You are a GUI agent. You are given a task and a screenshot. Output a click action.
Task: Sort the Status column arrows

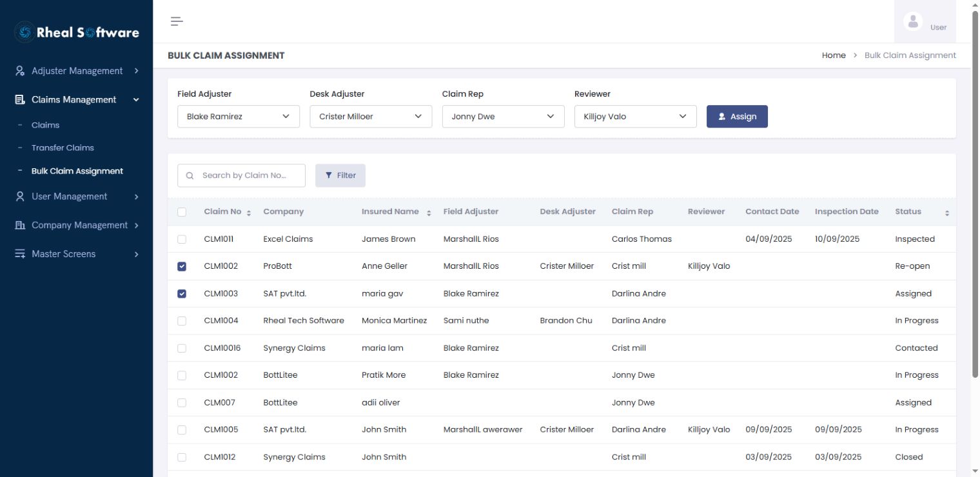[947, 213]
